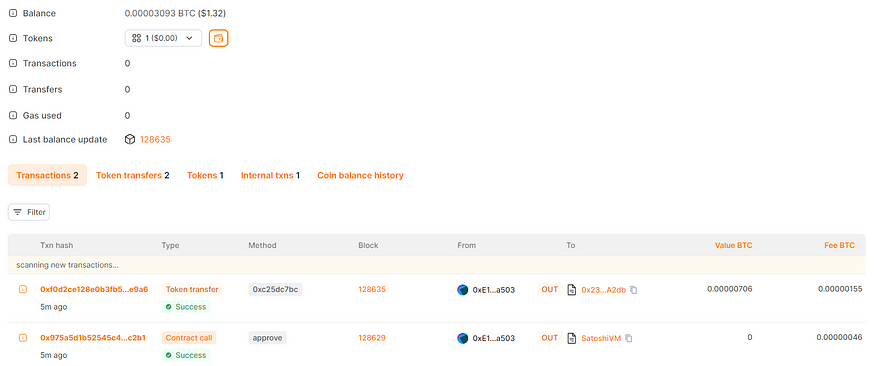Open transaction hash 0x975a5d1b52545c4...c2b1

tap(93, 338)
